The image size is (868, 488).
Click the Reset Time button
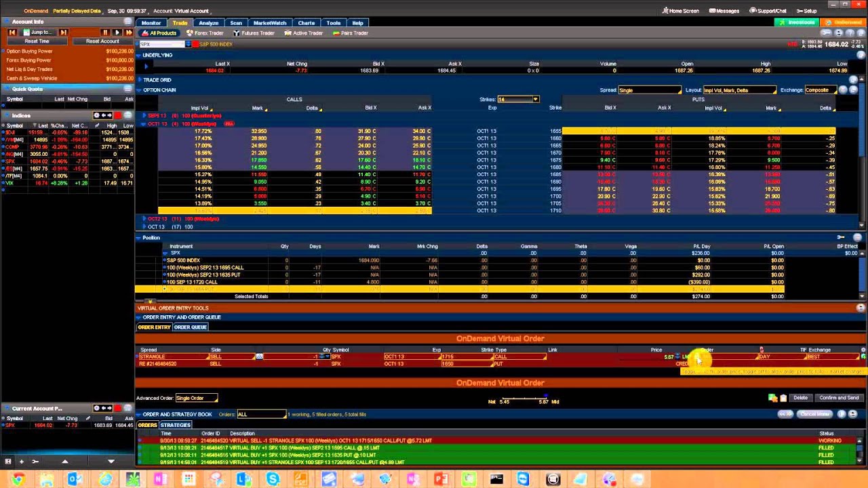(37, 41)
